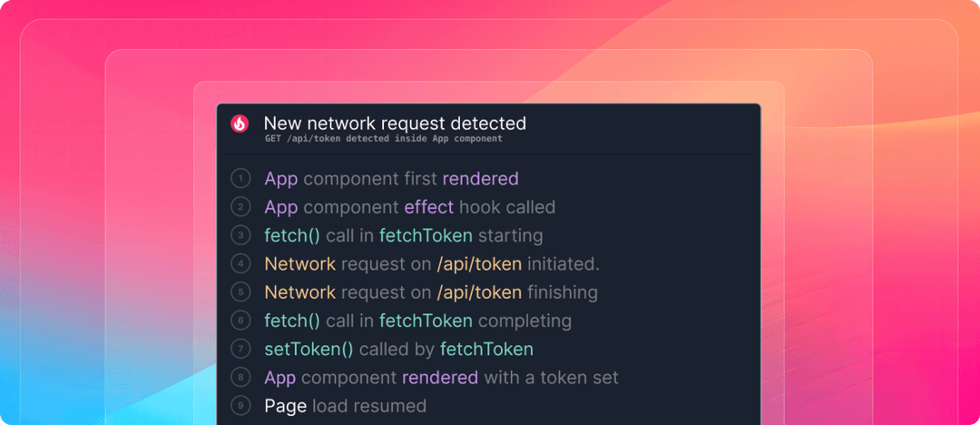
Task: Click "App component rendered with a token set"
Action: [441, 377]
